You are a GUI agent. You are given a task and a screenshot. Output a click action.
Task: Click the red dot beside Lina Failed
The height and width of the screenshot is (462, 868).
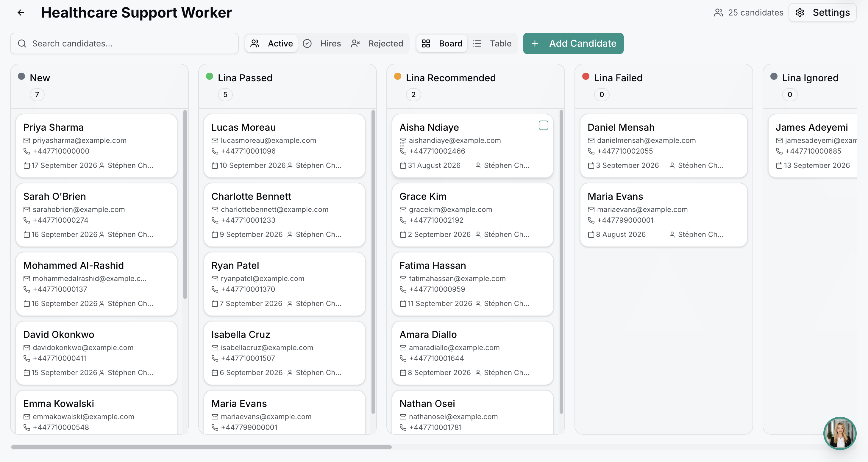(586, 76)
